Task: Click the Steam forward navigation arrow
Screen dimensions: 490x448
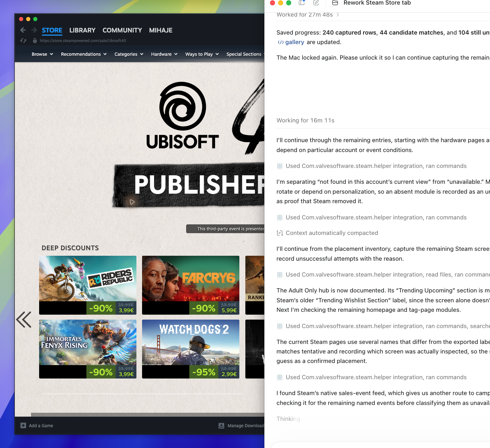Action: 34,30
